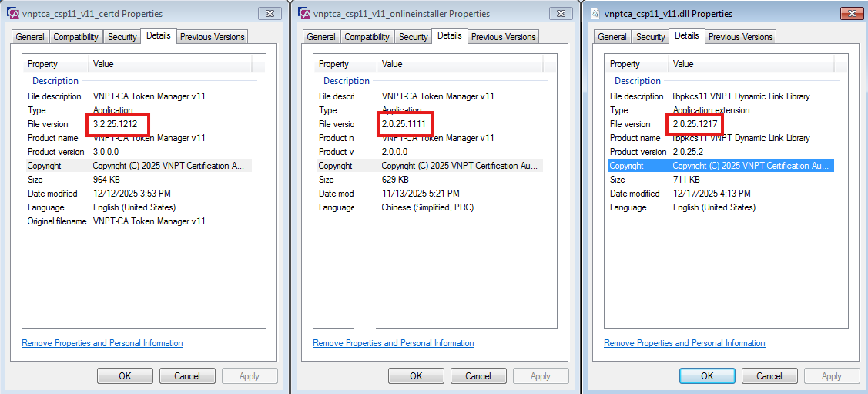
Task: Select the Application extension type value
Action: click(x=712, y=110)
